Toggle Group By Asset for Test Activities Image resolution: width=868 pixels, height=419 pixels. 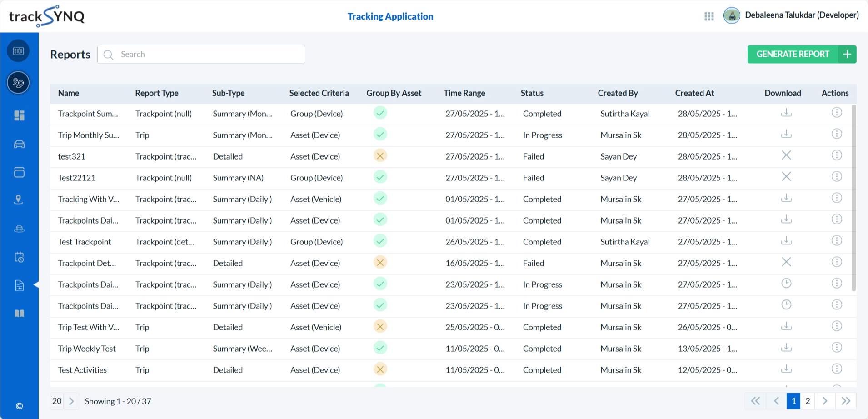point(380,369)
